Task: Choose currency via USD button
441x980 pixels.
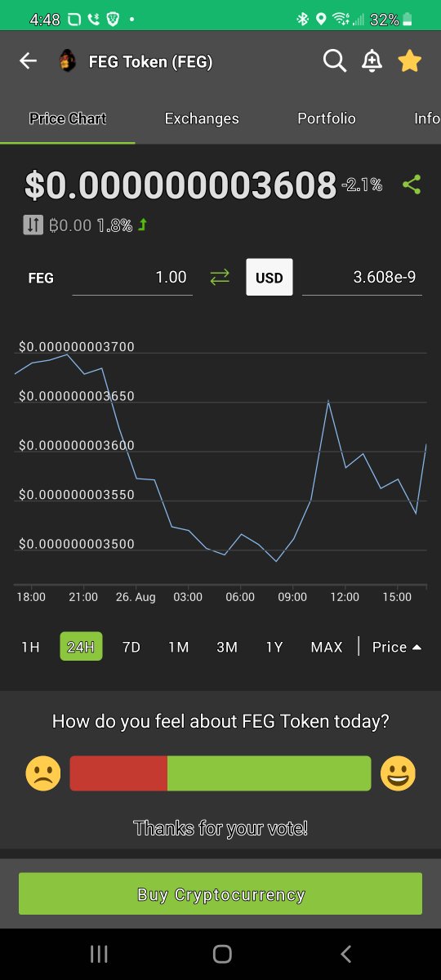Action: tap(269, 278)
